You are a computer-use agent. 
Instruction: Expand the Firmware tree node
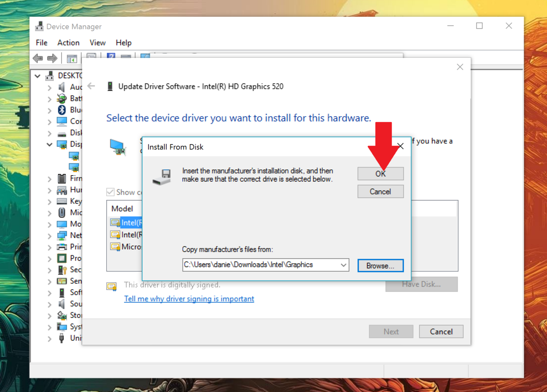click(50, 178)
